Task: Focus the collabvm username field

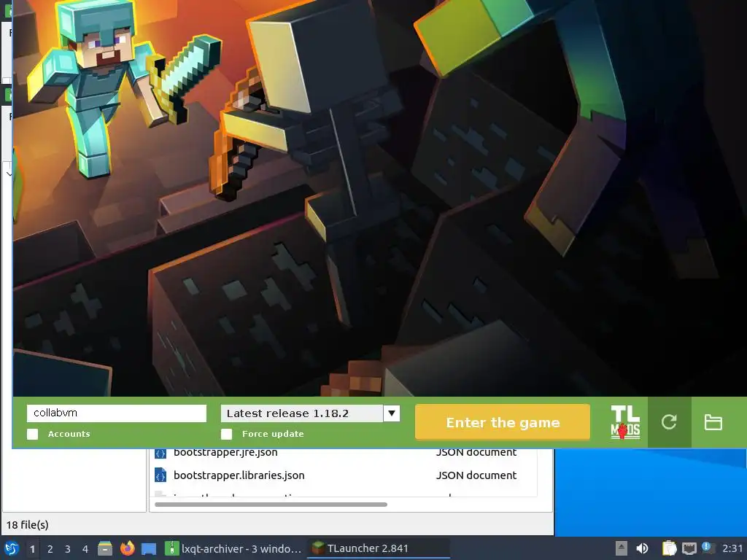Action: point(117,413)
